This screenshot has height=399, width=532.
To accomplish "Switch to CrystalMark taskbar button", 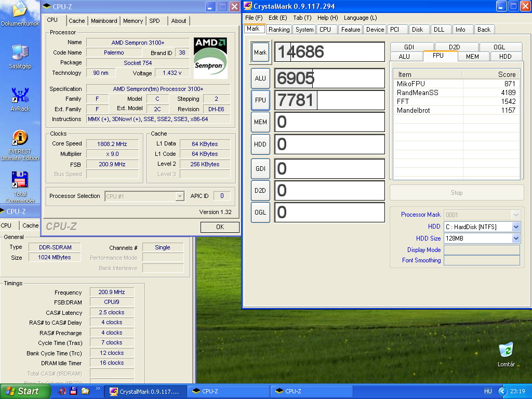I will 145,392.
